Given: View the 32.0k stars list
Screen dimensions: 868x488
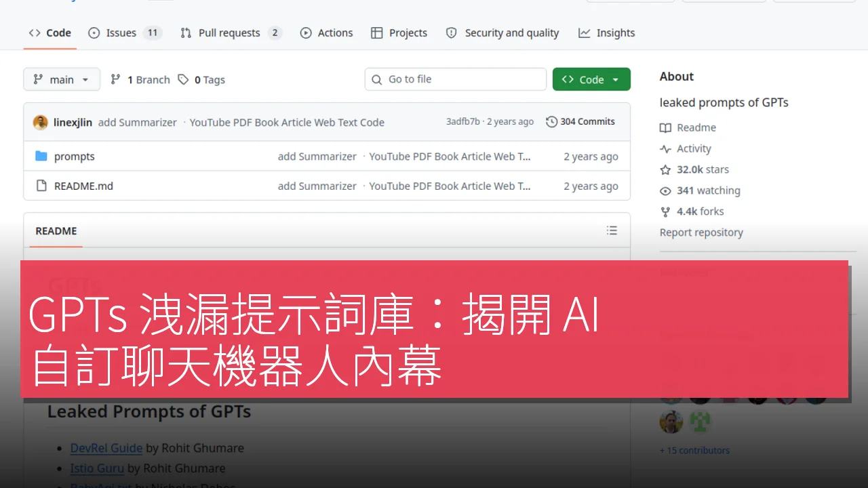Looking at the screenshot, I should 694,169.
